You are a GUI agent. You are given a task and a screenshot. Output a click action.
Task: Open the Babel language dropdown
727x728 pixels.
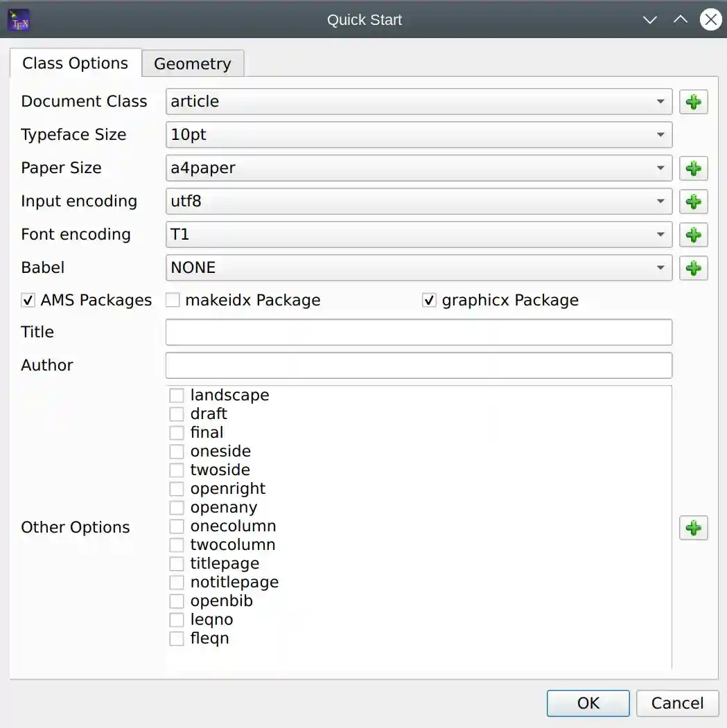419,268
